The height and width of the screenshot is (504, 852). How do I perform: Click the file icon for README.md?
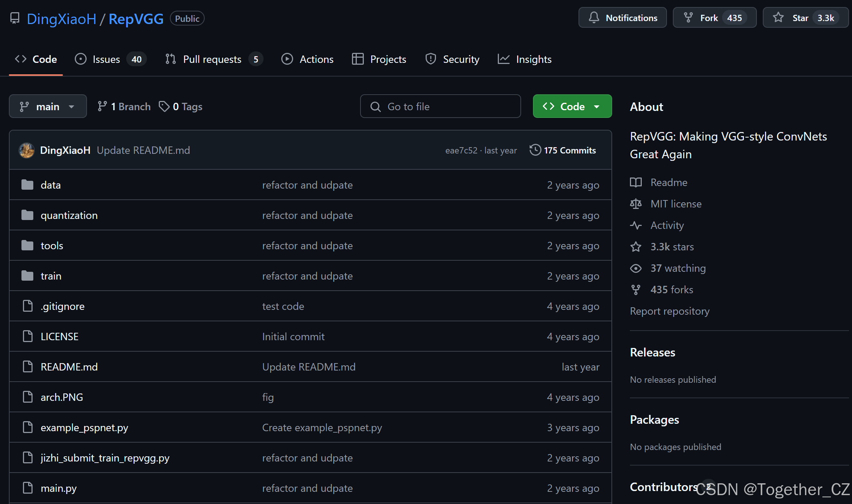click(28, 366)
